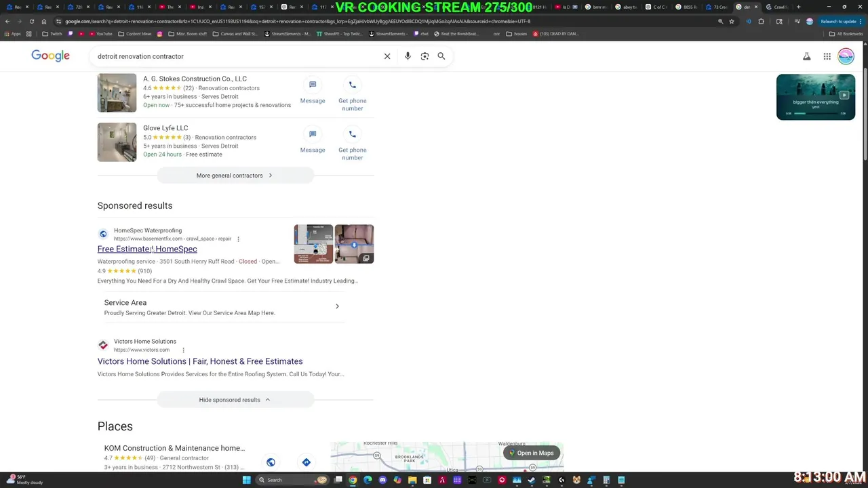Expand More general contractors
This screenshot has height=488, width=868.
point(235,176)
